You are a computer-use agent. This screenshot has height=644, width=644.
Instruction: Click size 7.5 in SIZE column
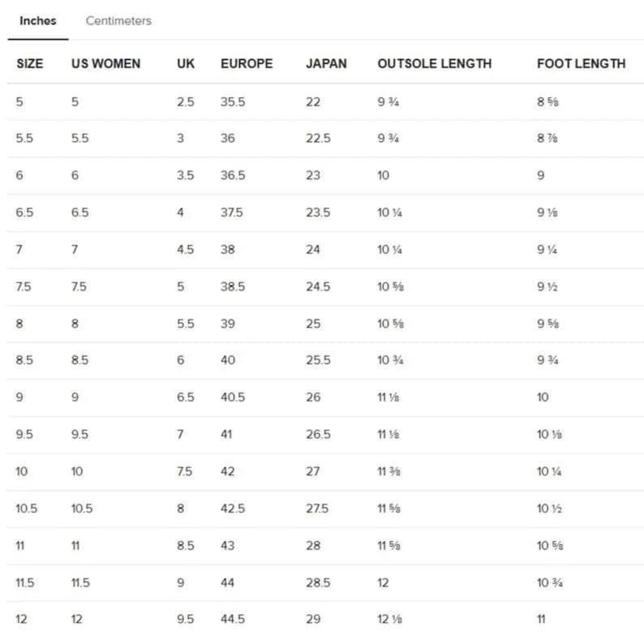(x=24, y=286)
